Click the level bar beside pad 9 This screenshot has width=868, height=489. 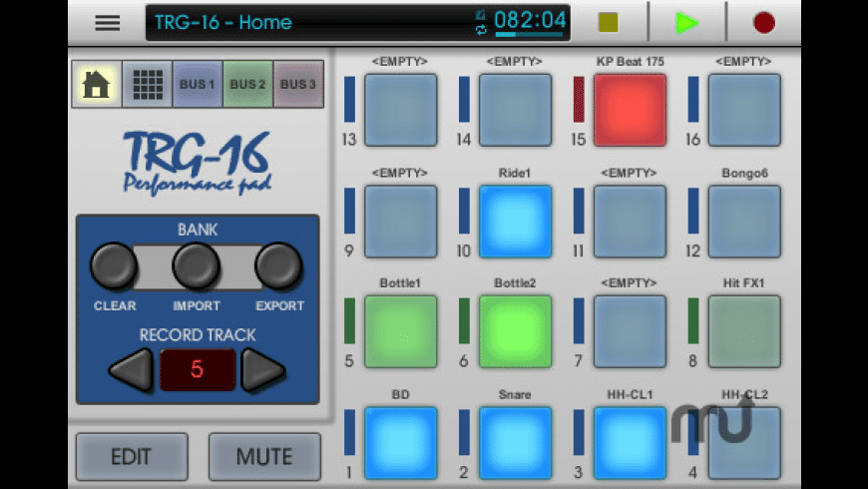(x=350, y=211)
